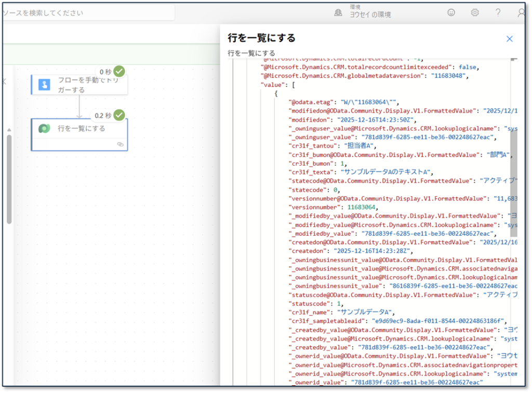Screen dimensions: 532x393
Task: Click the help question mark icon
Action: (498, 12)
